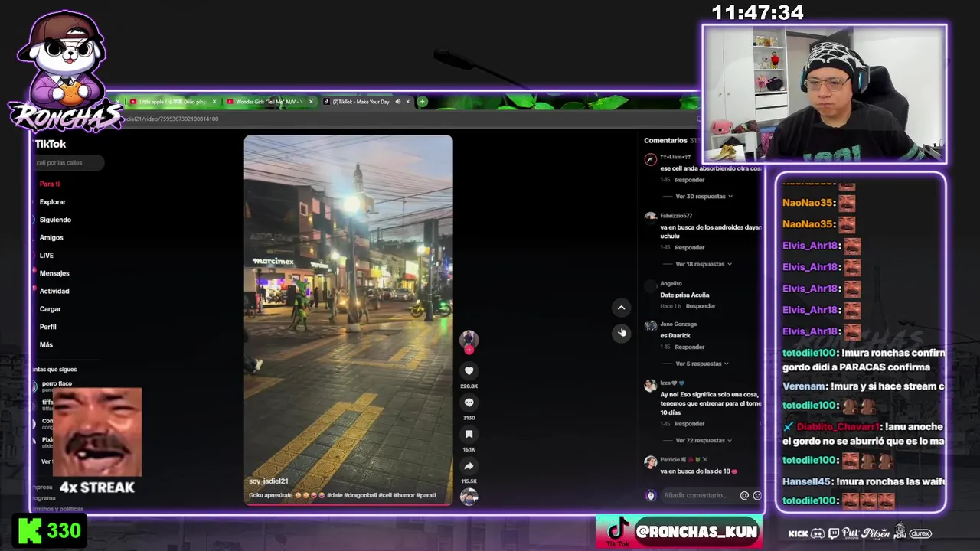The image size is (980, 551).
Task: Open Jano Gonzaga commenter avatar
Action: tap(650, 325)
